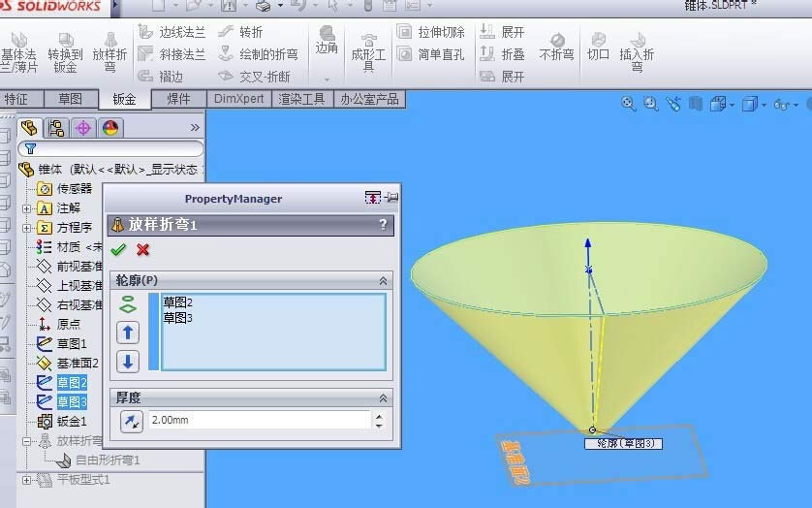The height and width of the screenshot is (508, 812).
Task: Open the ConfigurationManager tab icon
Action: [56, 128]
